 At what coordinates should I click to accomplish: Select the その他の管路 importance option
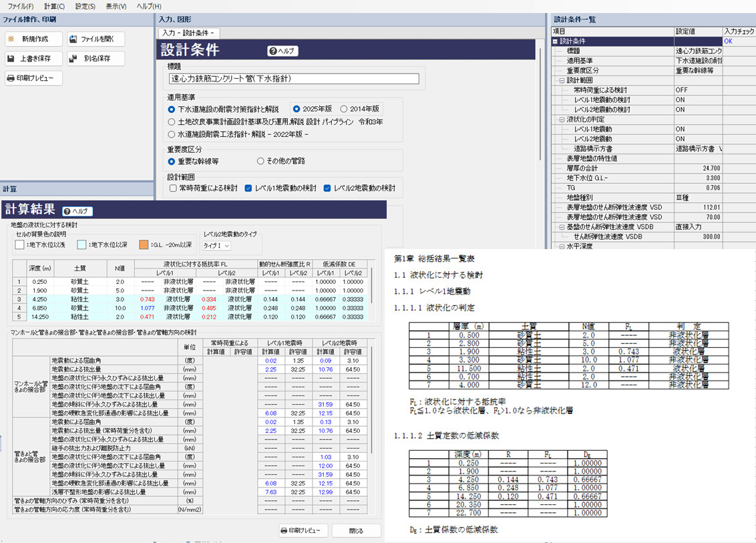[260, 161]
